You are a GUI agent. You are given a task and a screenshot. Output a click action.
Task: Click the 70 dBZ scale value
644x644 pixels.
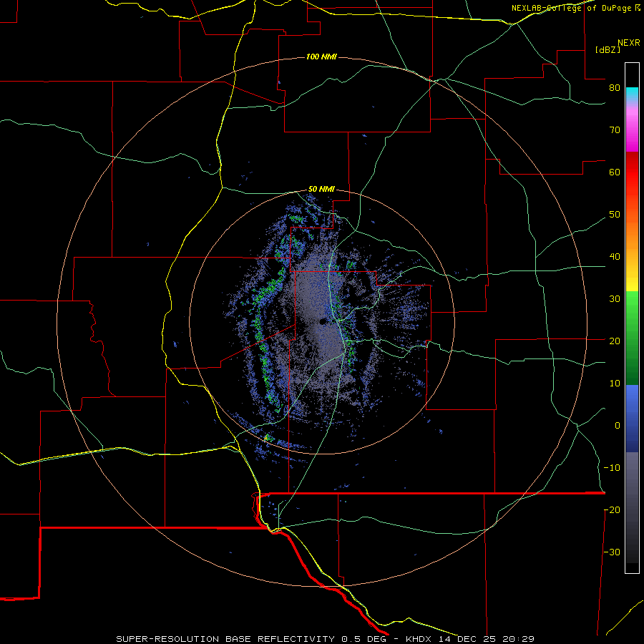[615, 130]
